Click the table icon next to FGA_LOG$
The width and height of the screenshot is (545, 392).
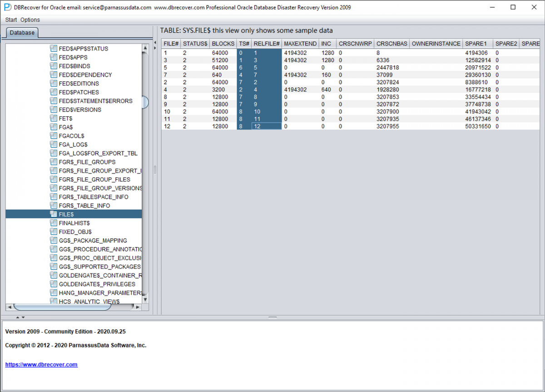(x=54, y=144)
